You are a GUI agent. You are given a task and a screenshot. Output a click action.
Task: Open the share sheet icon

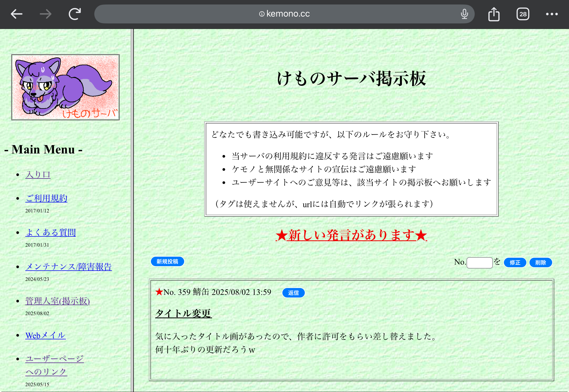click(494, 14)
